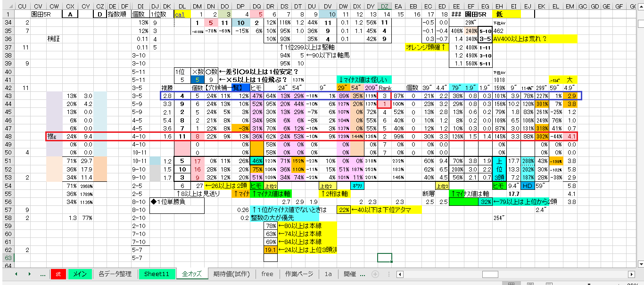Screen dimensions: 644x285
Task: Click the orange ポツリ cell
Action: coord(357,186)
